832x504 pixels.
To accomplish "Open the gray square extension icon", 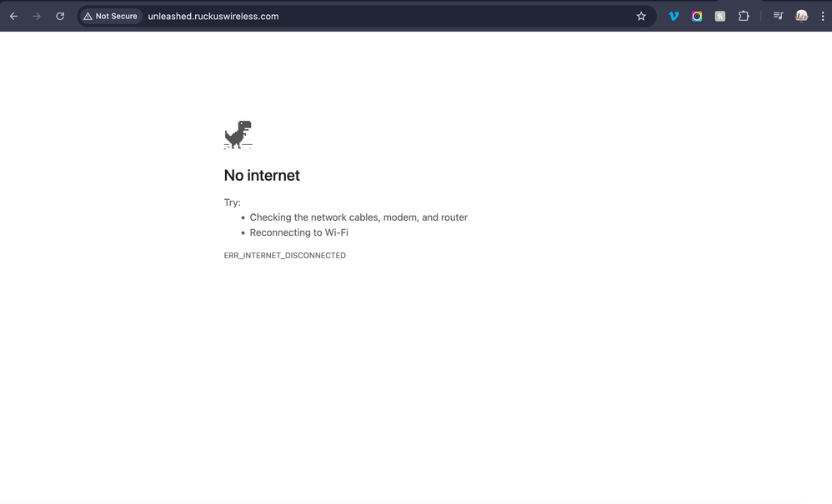I will (x=720, y=17).
